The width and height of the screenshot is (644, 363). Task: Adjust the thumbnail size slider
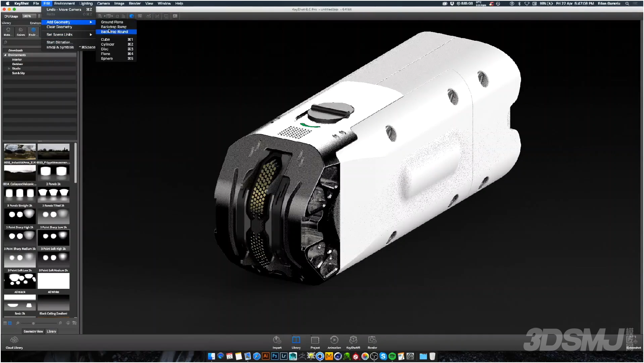pos(33,323)
